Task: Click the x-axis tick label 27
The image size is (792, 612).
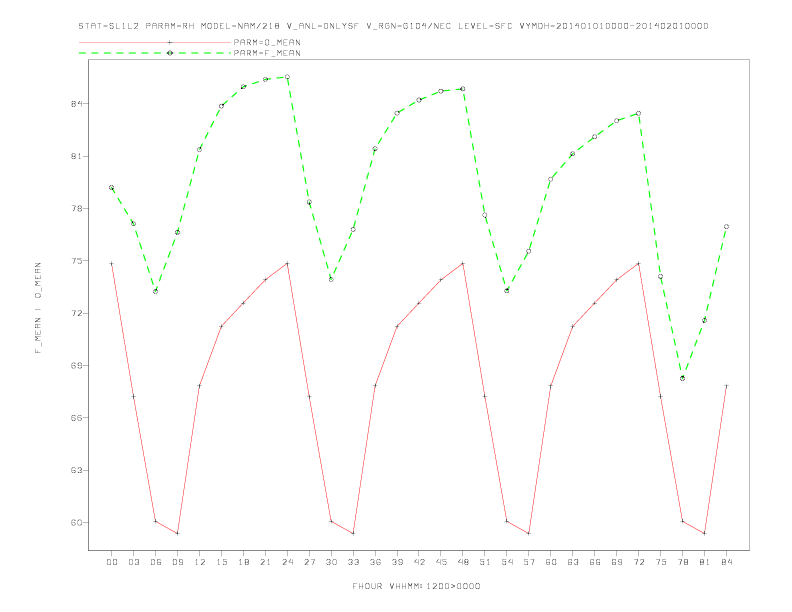Action: click(x=309, y=562)
